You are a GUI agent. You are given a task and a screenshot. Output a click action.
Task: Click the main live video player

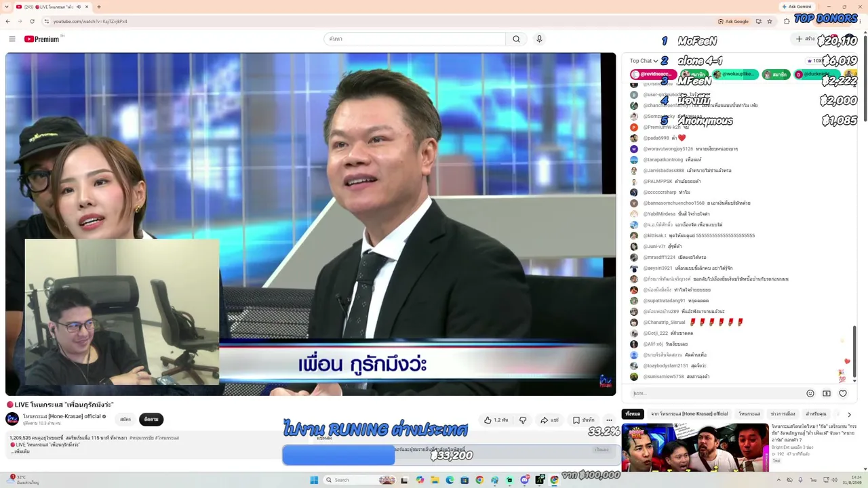pyautogui.click(x=311, y=224)
